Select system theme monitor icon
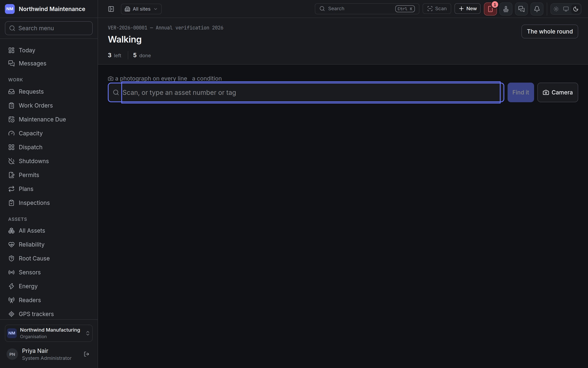 566,9
